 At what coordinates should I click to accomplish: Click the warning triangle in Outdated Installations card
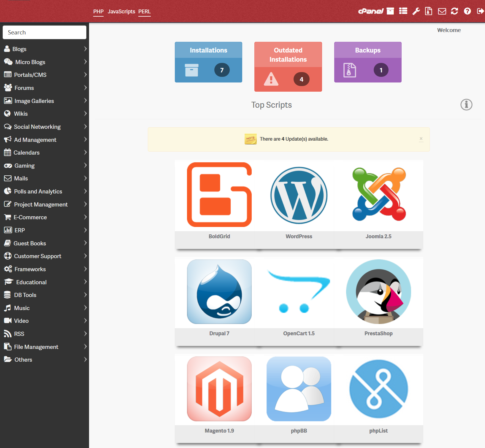[271, 79]
